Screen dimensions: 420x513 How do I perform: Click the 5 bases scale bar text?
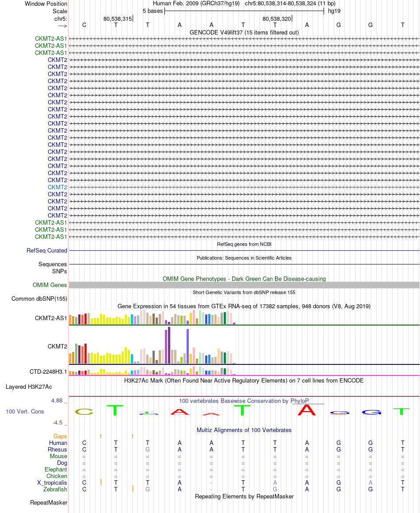[153, 11]
